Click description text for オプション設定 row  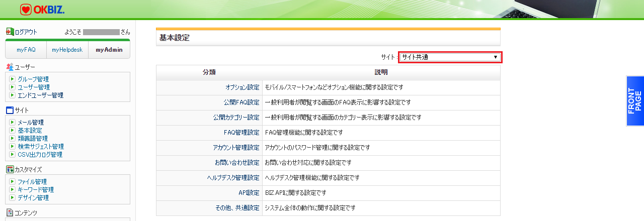coord(334,87)
